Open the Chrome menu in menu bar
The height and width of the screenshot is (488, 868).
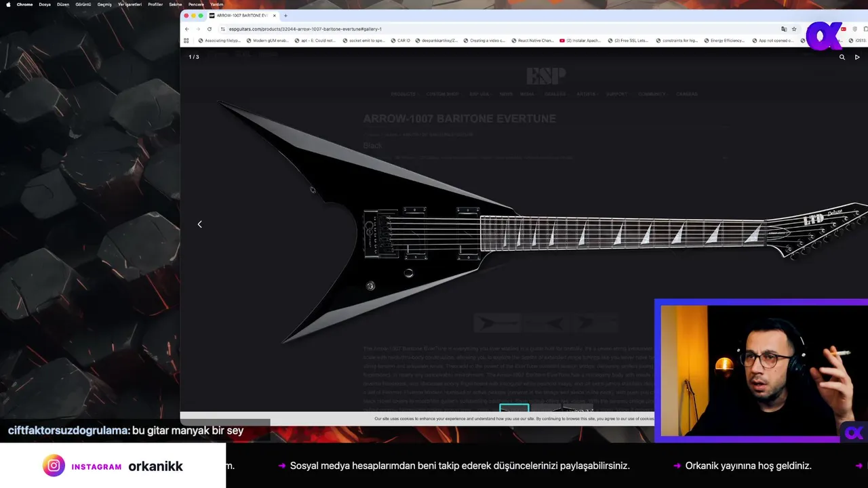point(24,4)
